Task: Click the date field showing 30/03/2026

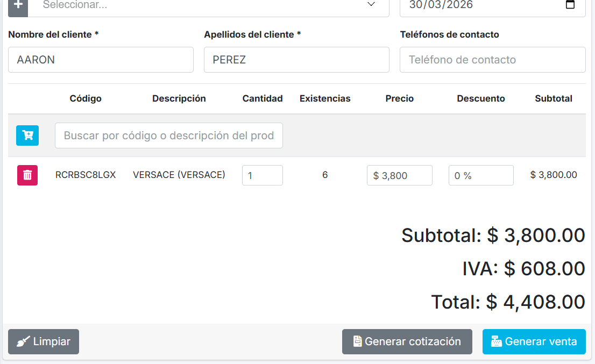Action: pos(473,5)
